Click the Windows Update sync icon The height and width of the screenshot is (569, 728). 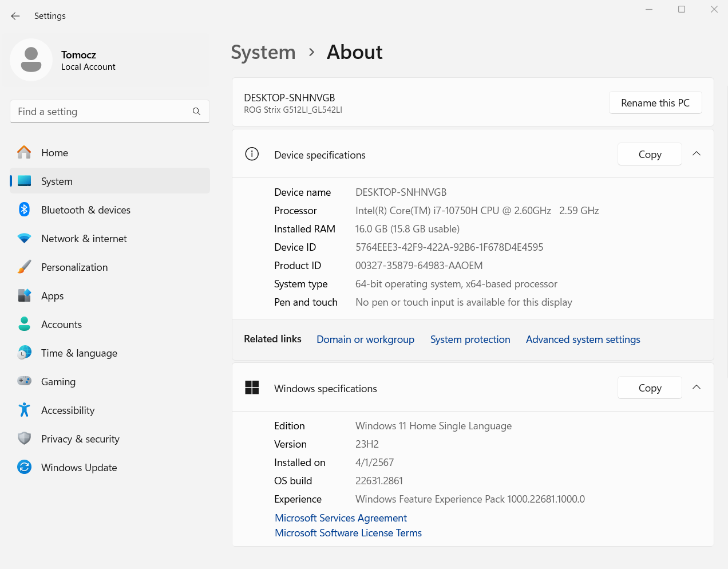24,467
